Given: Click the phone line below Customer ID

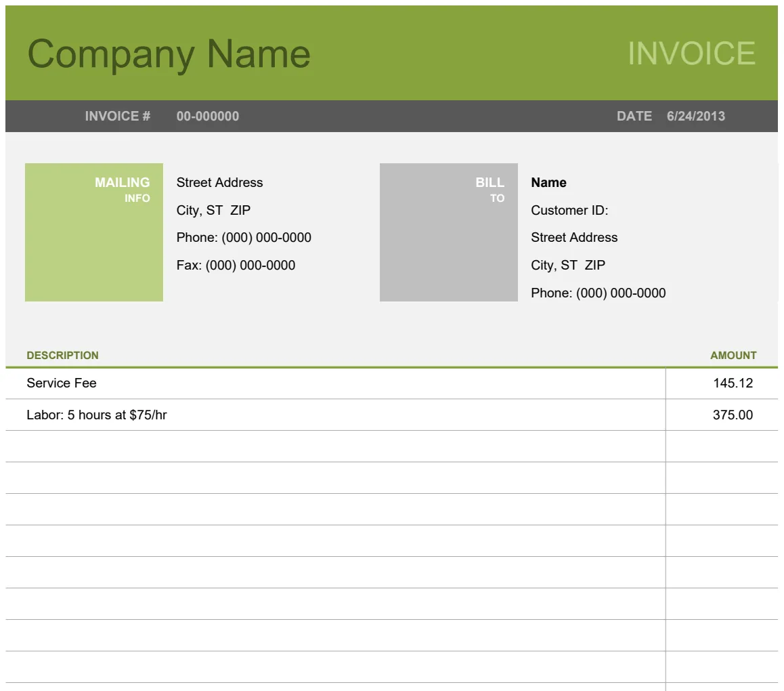Looking at the screenshot, I should click(x=598, y=293).
